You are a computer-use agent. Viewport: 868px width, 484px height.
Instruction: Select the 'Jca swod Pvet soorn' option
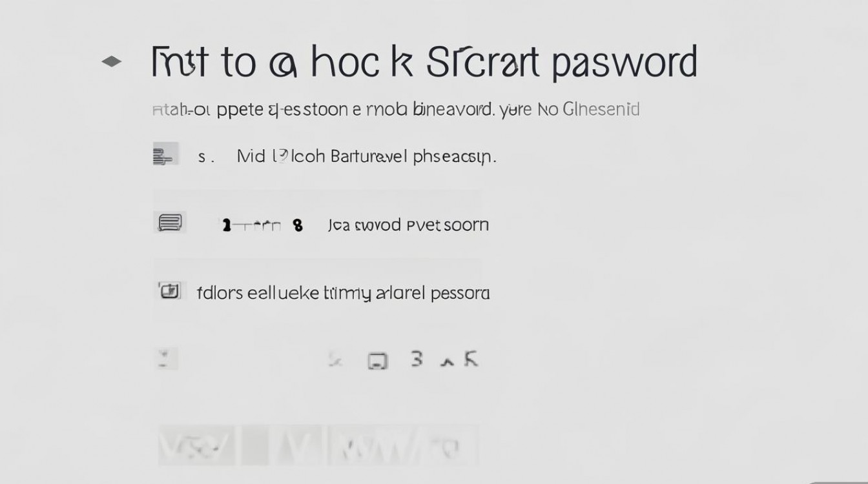tap(408, 225)
